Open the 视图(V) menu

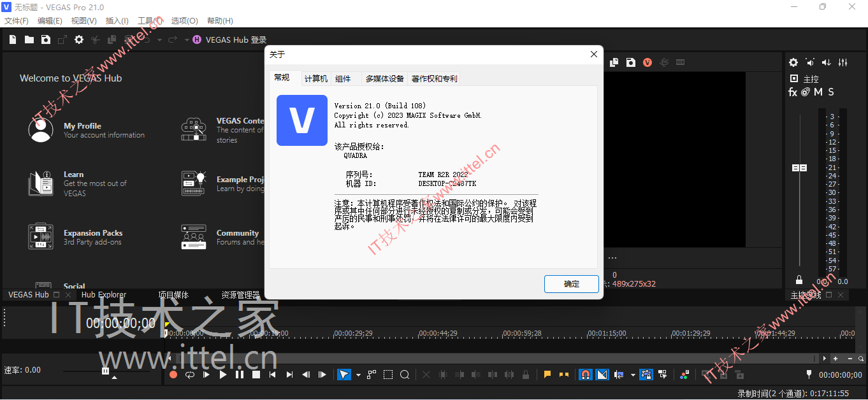click(84, 21)
